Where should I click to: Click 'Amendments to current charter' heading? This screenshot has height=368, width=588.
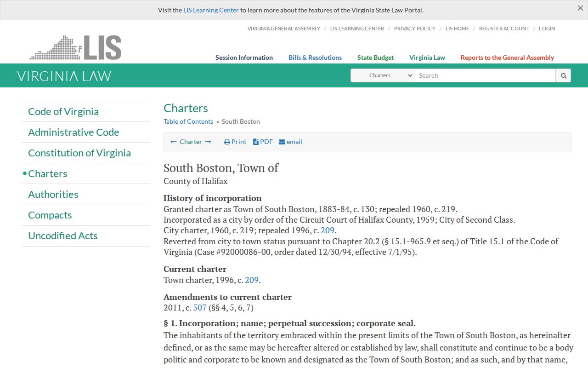click(x=227, y=297)
